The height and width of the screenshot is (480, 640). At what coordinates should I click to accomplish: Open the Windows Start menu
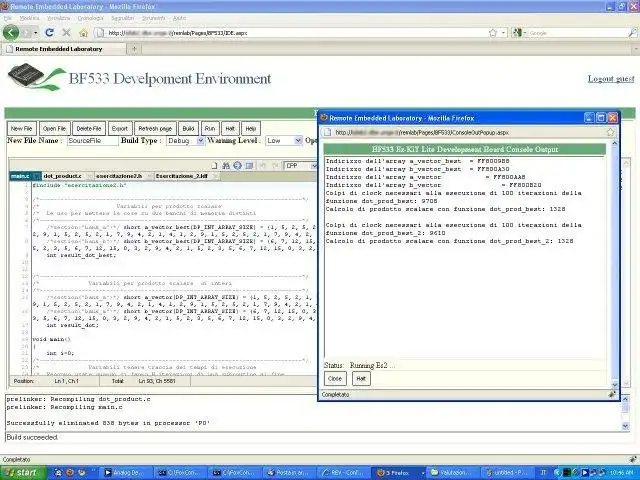[x=22, y=472]
